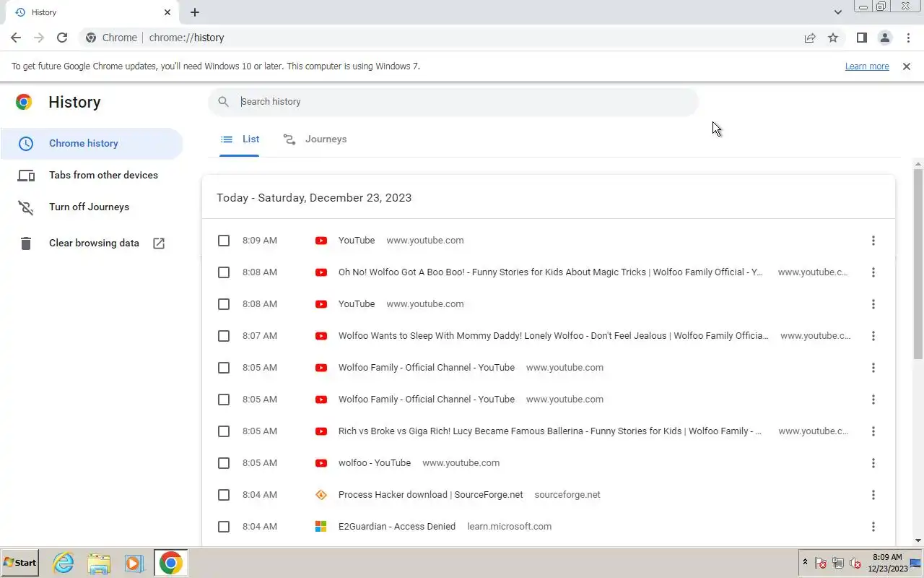Open the Action Center flag tray icon

coord(821,564)
